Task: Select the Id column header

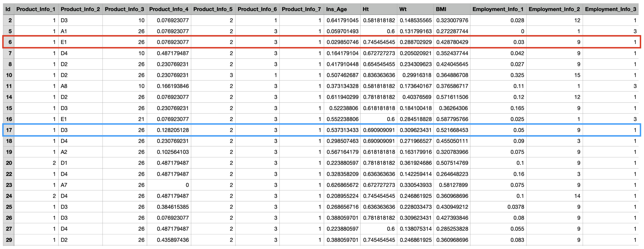Action: (8, 9)
